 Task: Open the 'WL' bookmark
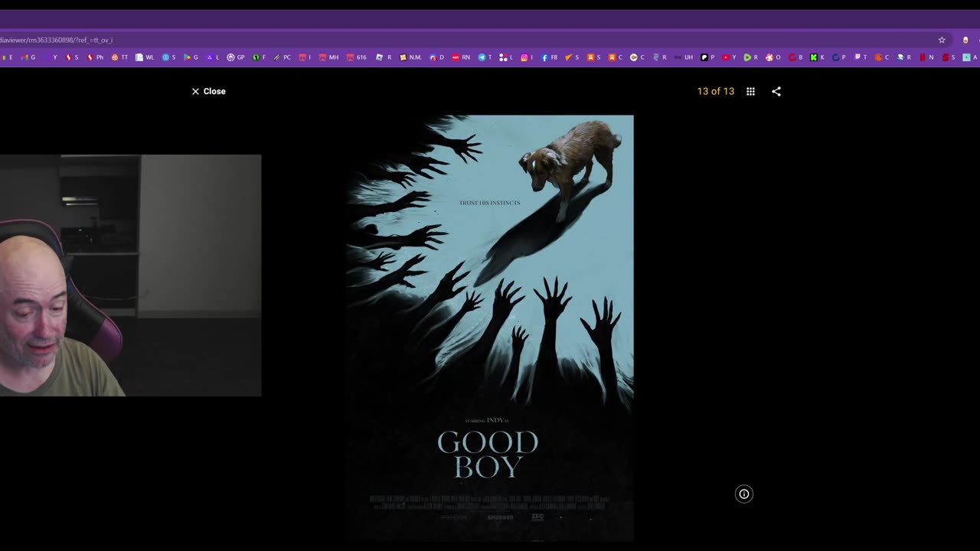145,57
